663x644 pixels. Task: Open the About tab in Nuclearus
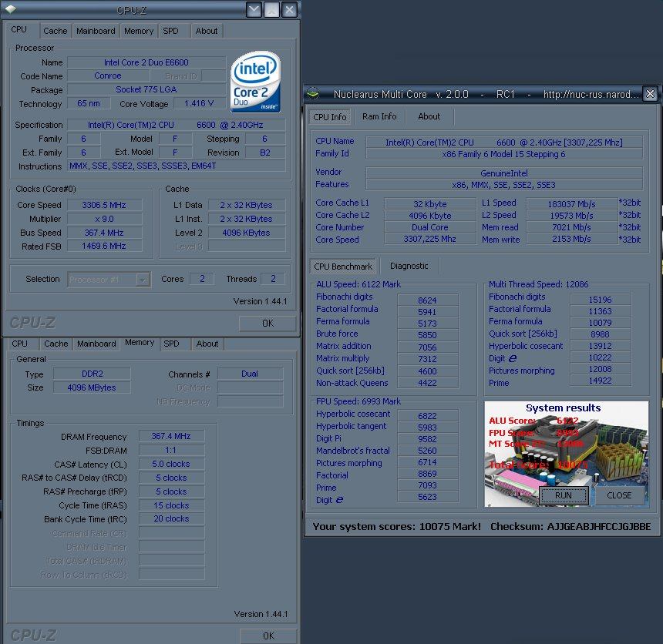click(x=429, y=116)
